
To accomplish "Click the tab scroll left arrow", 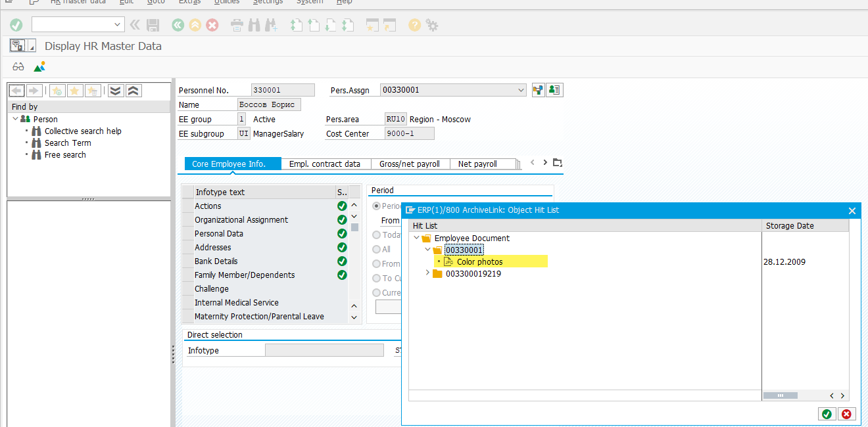I will 533,162.
